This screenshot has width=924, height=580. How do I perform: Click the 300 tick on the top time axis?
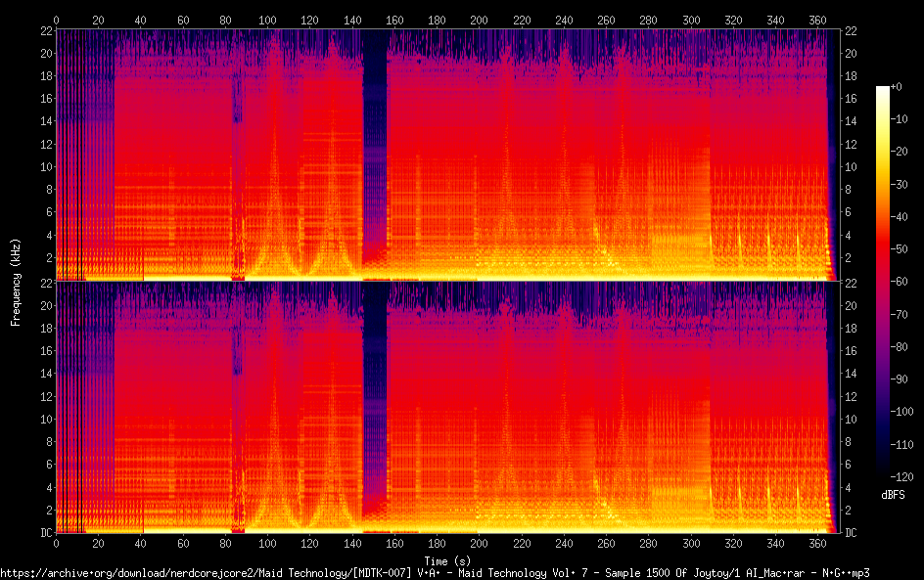pos(690,20)
